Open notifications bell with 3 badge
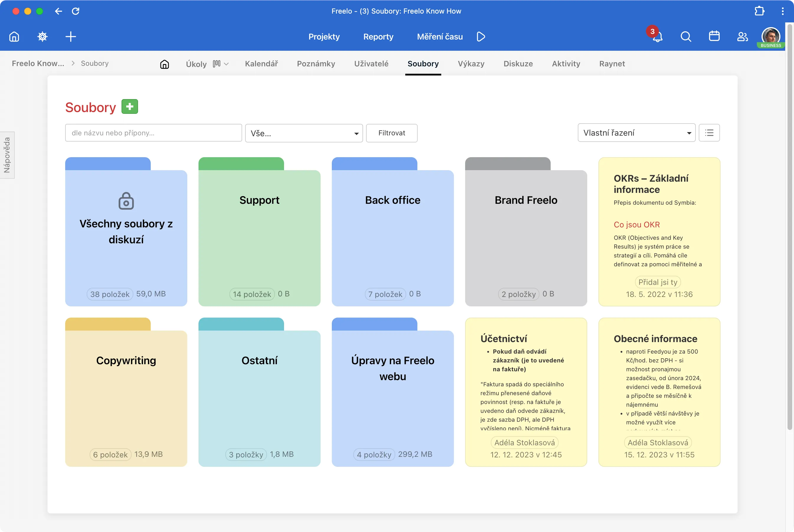794x532 pixels. coord(657,36)
